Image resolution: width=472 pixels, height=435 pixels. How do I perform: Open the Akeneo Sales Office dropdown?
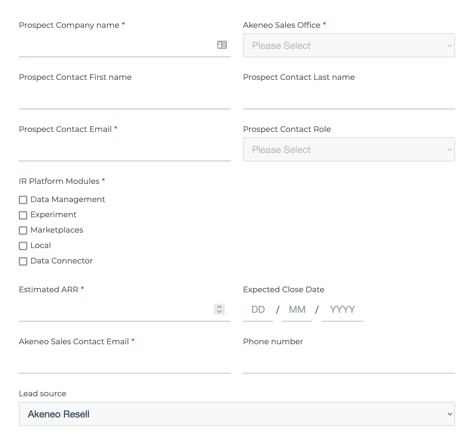[349, 45]
